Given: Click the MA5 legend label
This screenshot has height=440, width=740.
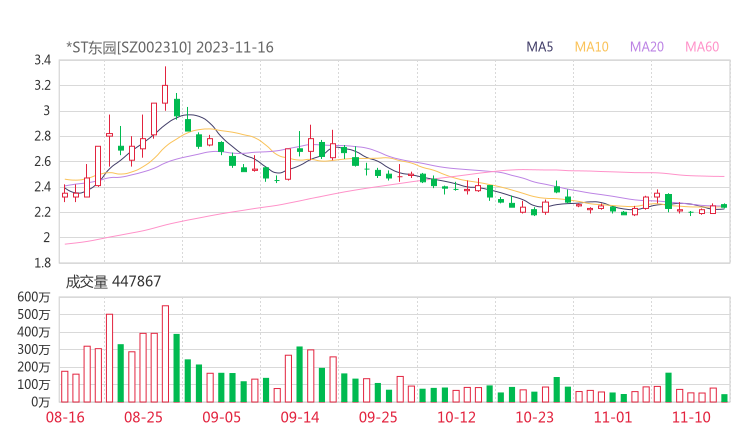Looking at the screenshot, I should click(x=539, y=47).
